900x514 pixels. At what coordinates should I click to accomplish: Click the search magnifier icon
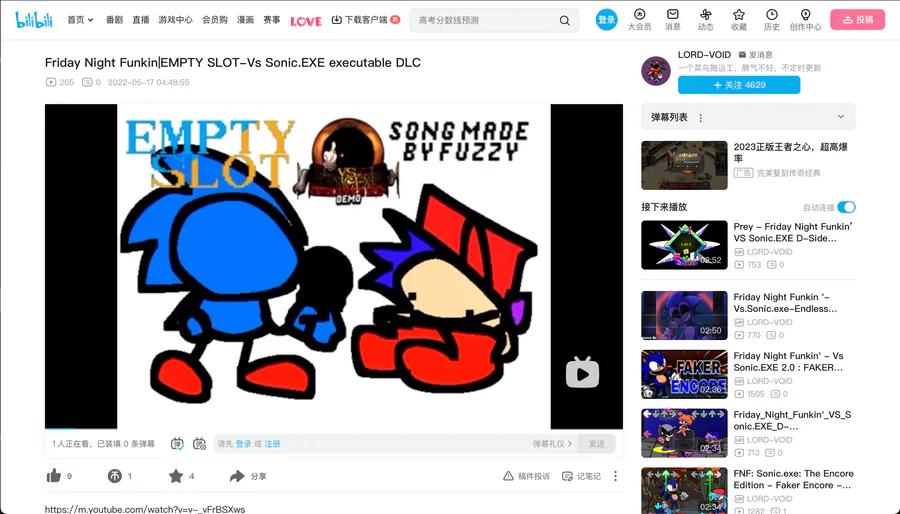coord(565,20)
